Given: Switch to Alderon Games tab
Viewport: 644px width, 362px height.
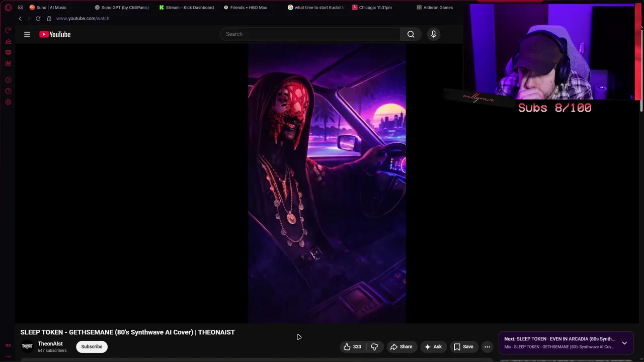Looking at the screenshot, I should point(435,8).
